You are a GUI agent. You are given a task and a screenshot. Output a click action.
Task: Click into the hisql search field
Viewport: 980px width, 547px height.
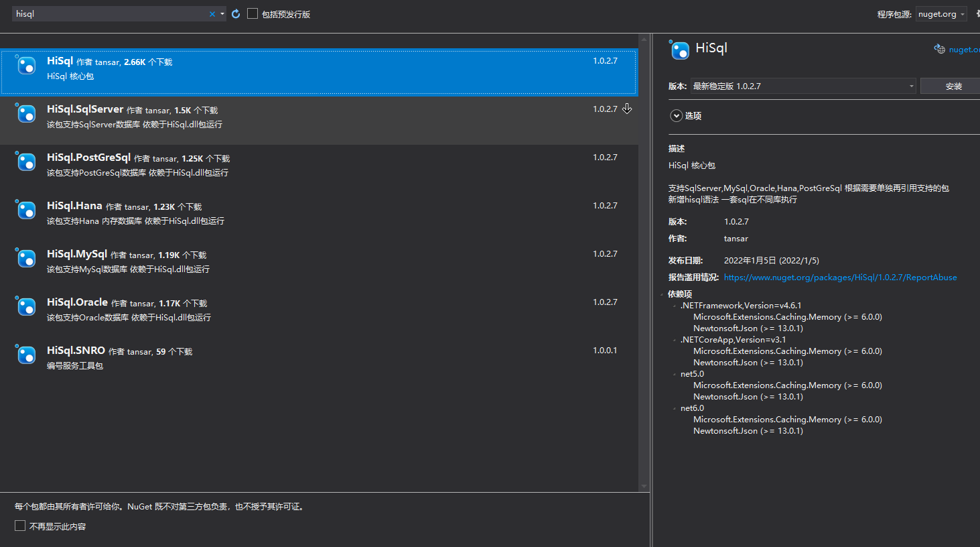tap(111, 14)
